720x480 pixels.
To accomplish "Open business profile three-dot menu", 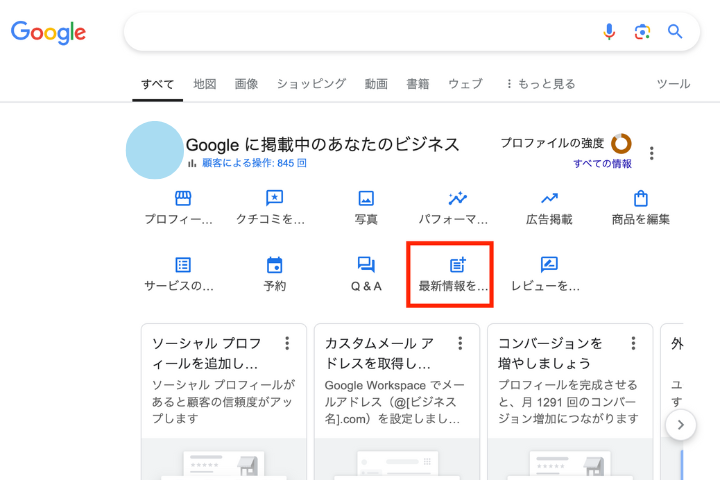I will pyautogui.click(x=651, y=153).
